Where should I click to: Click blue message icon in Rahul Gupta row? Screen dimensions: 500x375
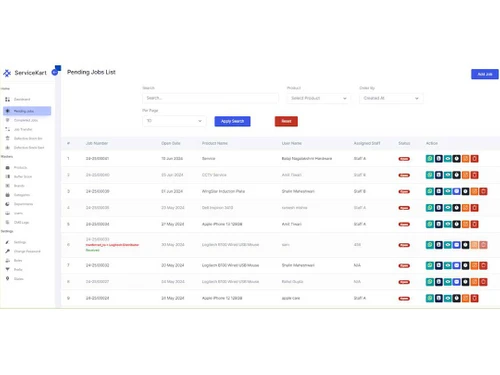[456, 282]
